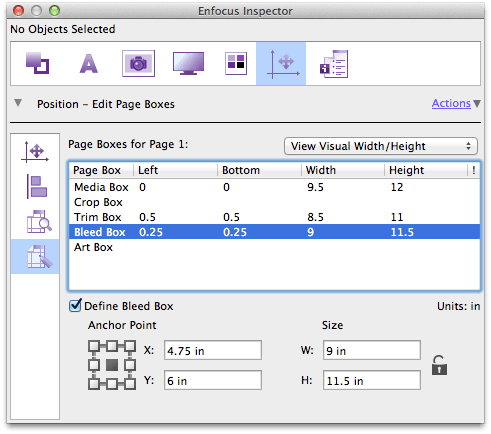The height and width of the screenshot is (434, 491).
Task: Select the Text category letter A icon
Action: [x=89, y=64]
